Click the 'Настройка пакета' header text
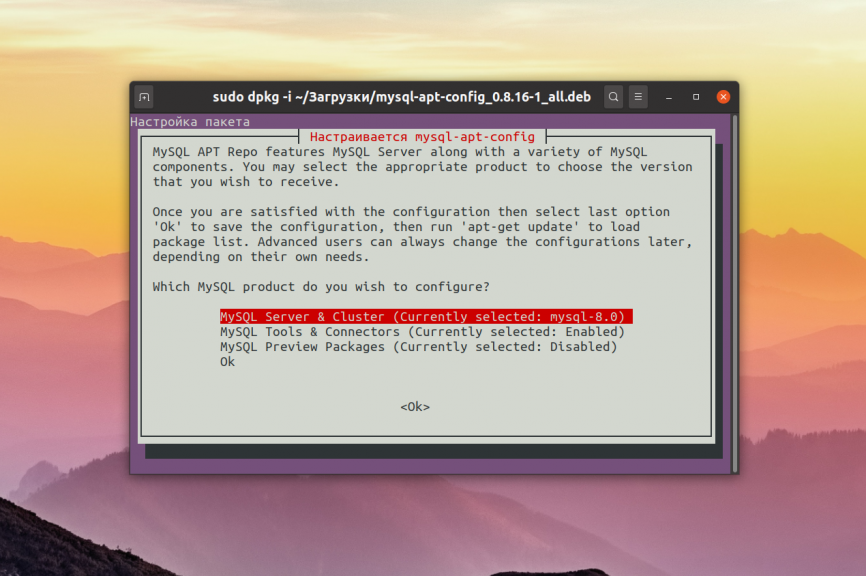Image resolution: width=866 pixels, height=576 pixels. (x=190, y=122)
